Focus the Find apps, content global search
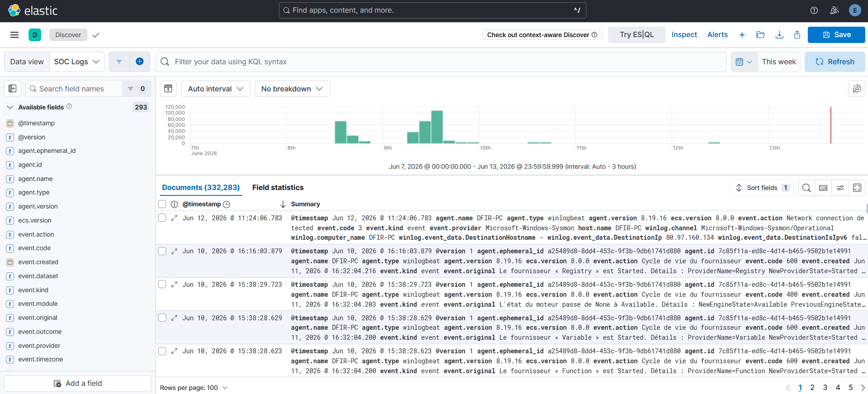Screen dimensions: 868x394 432,10
